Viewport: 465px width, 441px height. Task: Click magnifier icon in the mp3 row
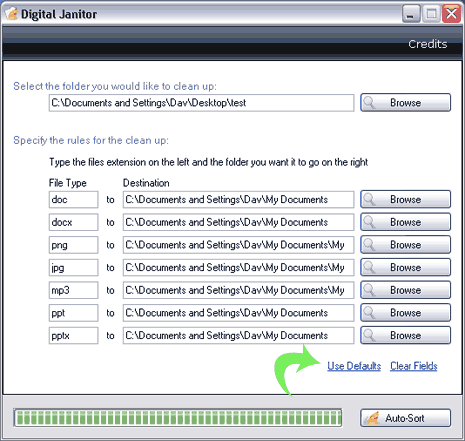369,290
